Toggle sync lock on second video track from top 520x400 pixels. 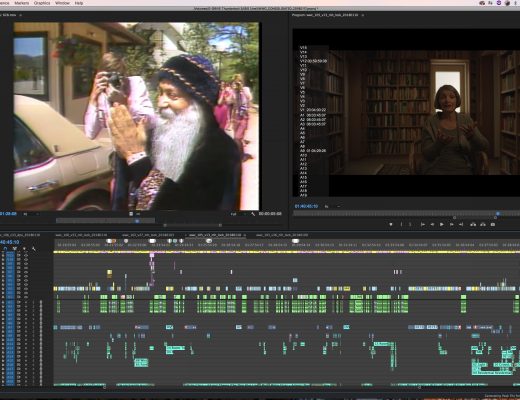tap(19, 259)
